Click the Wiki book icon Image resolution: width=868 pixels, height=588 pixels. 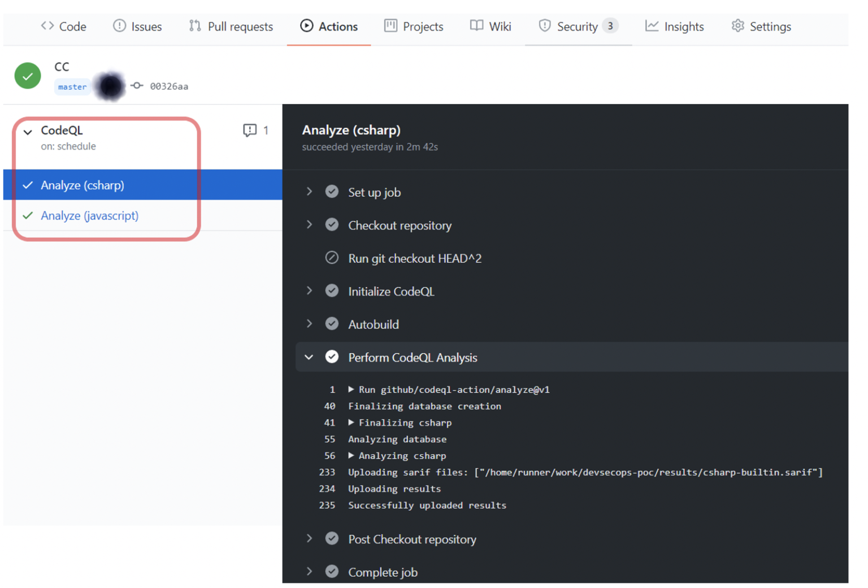(x=476, y=26)
